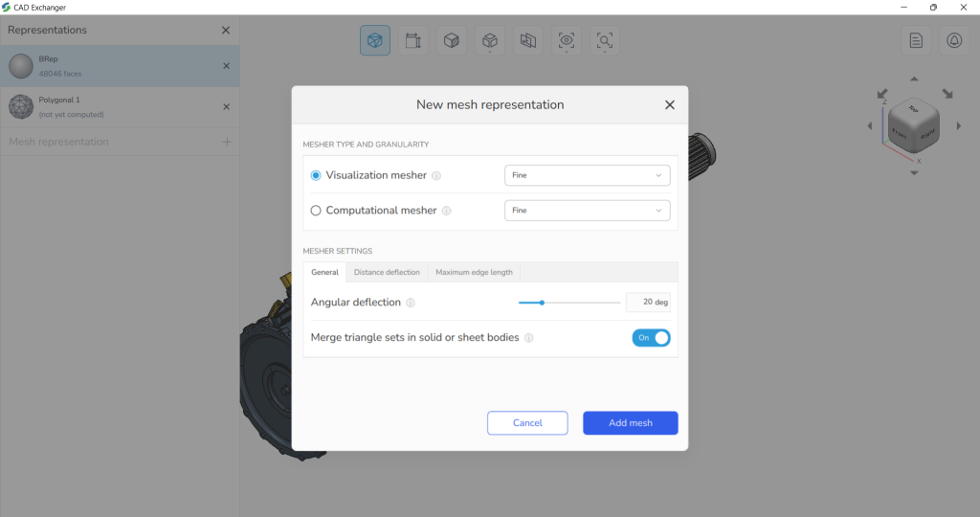Switch to the Maximum edge length tab
980x517 pixels.
474,273
